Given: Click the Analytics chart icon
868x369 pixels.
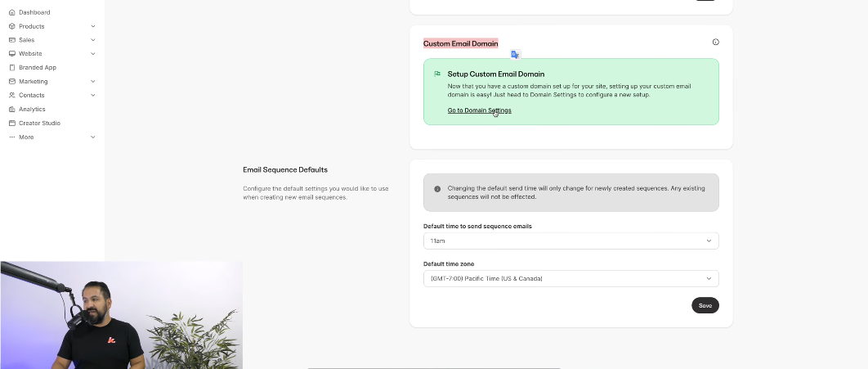Looking at the screenshot, I should [x=11, y=110].
